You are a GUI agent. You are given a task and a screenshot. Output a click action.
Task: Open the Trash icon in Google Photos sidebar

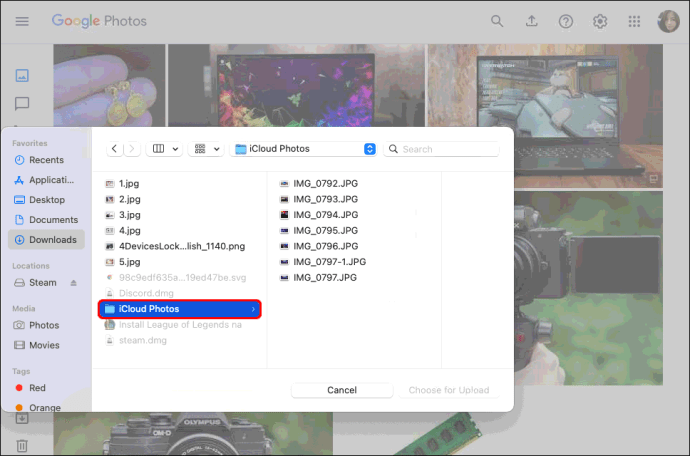pos(22,445)
